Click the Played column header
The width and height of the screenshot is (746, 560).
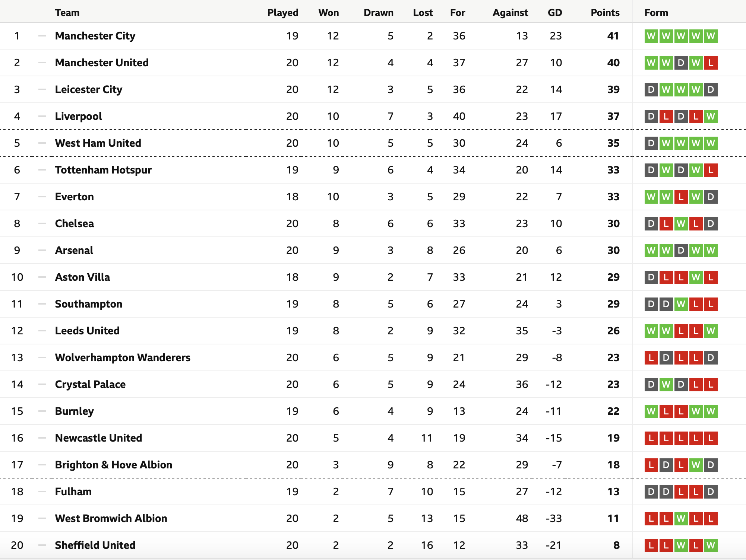coord(283,13)
